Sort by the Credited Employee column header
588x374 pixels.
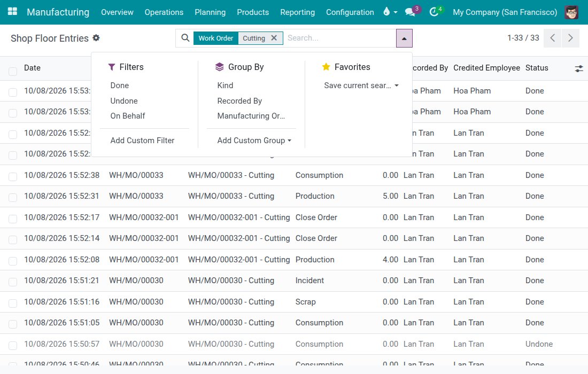[x=486, y=68]
